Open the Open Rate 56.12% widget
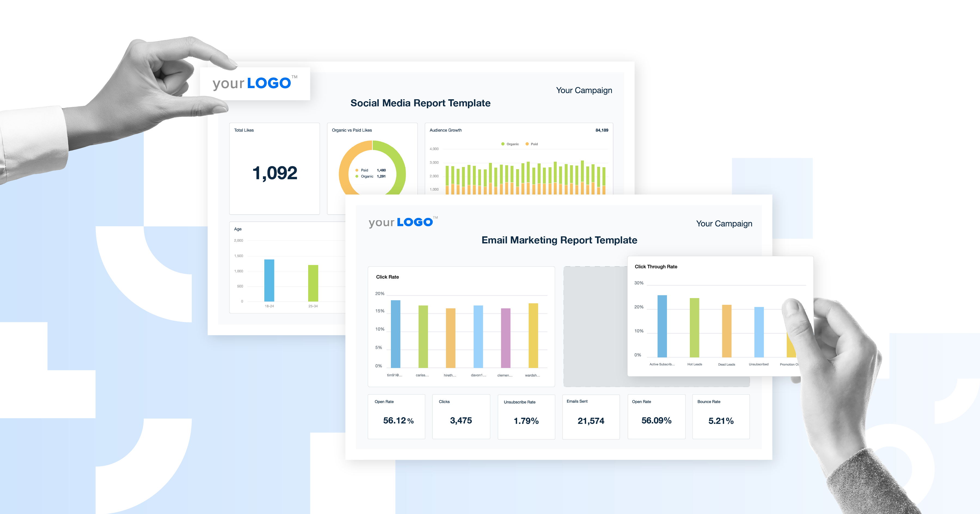980x514 pixels. point(396,416)
